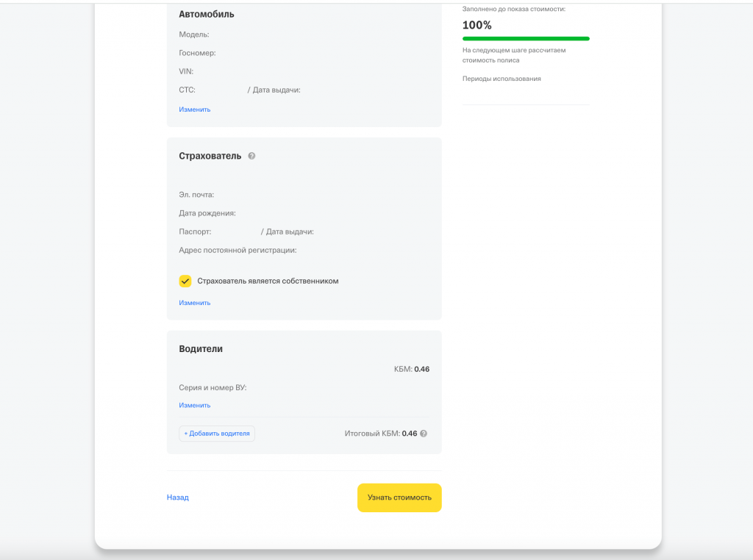Click Изменить link in Автомобиль section
The image size is (753, 560).
pyautogui.click(x=195, y=110)
